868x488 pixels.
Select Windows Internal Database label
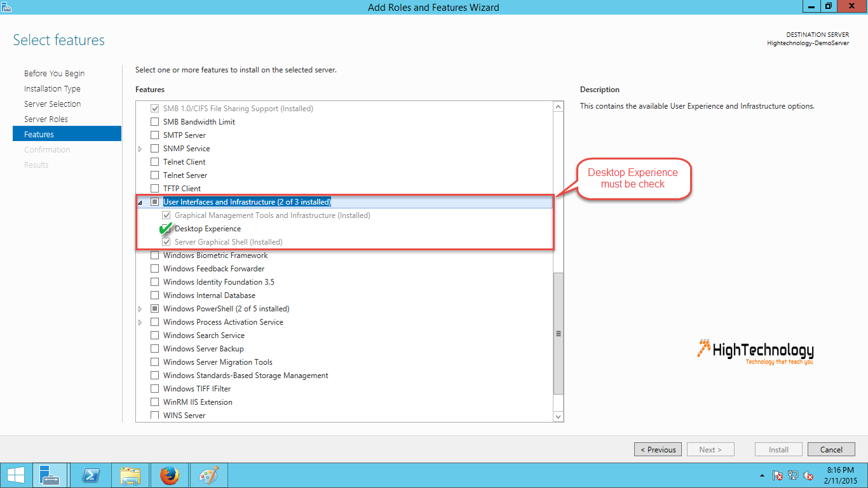click(x=209, y=295)
